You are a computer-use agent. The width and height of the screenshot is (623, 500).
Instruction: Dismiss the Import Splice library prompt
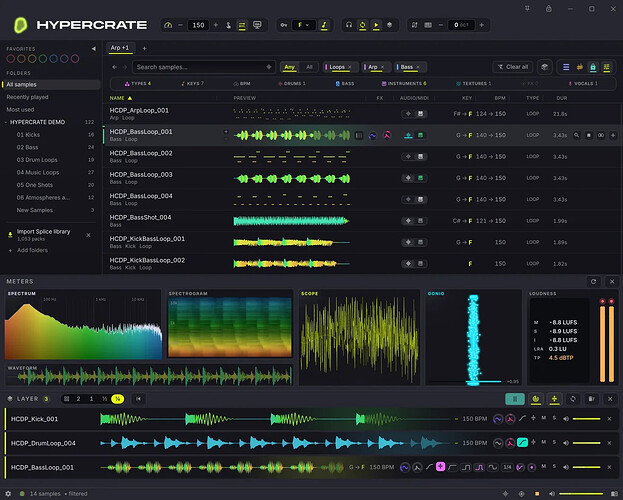click(x=89, y=235)
